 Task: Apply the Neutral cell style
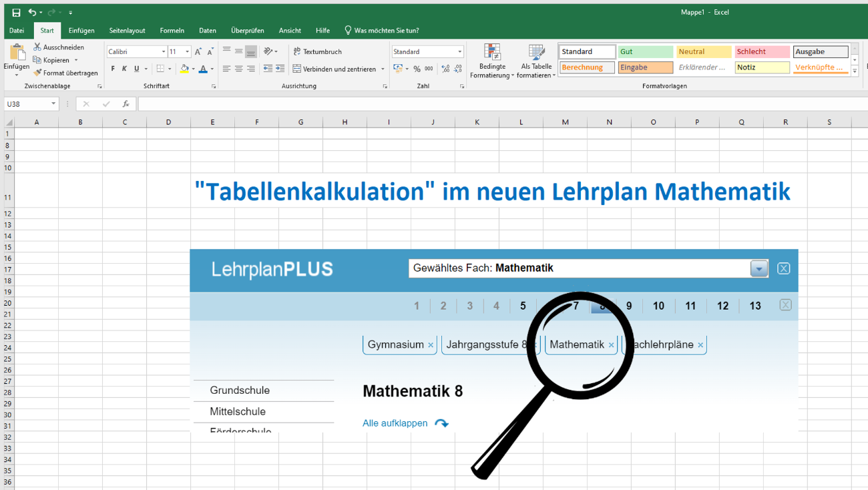[x=704, y=51]
